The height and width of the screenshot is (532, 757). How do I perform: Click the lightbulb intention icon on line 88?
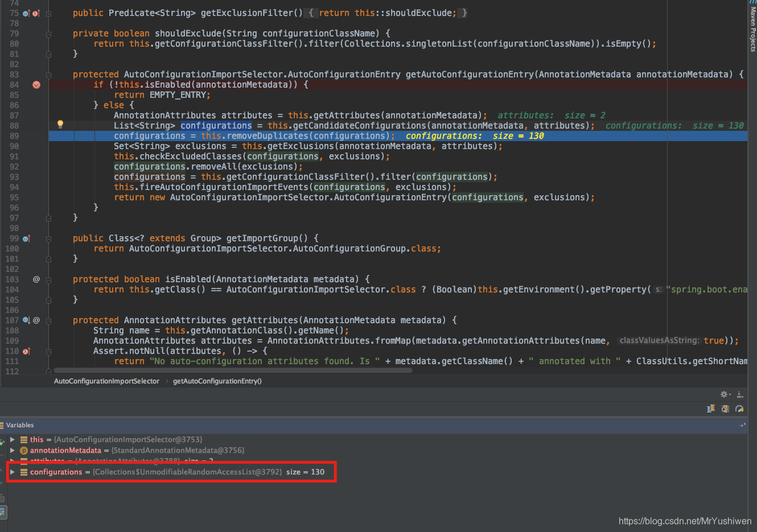pos(60,124)
